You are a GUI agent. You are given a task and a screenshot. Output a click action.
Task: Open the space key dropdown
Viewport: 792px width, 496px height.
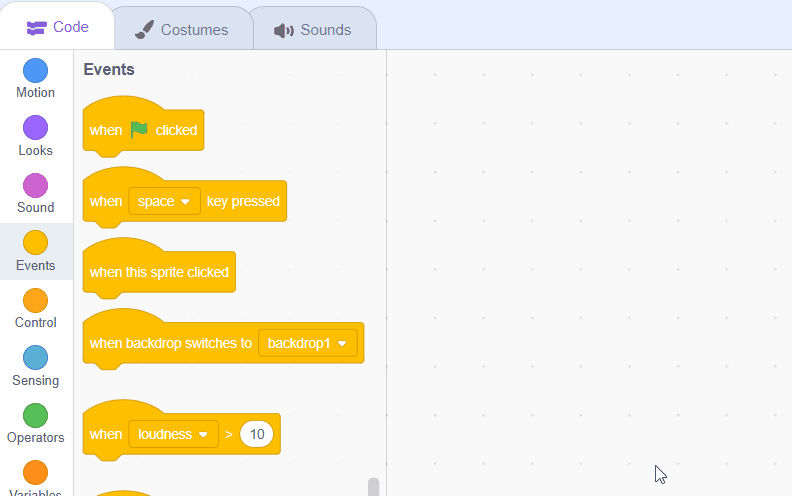tap(164, 201)
